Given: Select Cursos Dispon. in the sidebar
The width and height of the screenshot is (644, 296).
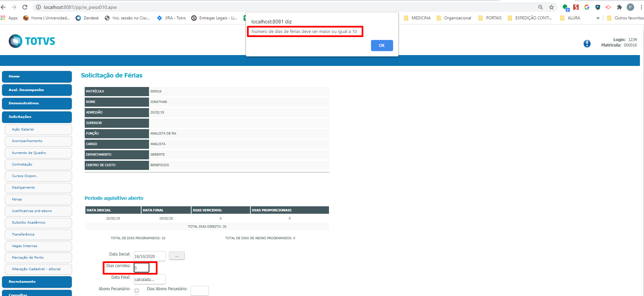Looking at the screenshot, I should 38,176.
